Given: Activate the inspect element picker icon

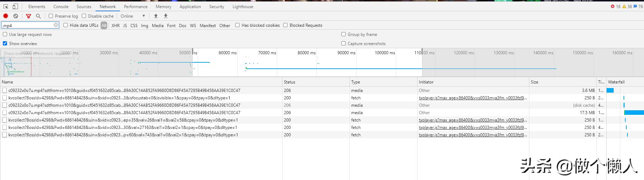Looking at the screenshot, I should 6,6.
